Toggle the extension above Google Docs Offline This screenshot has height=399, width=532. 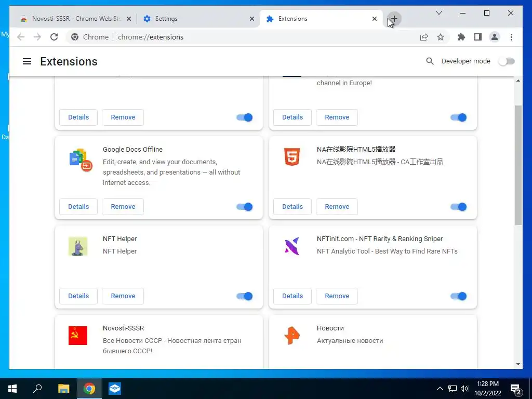[x=245, y=117]
